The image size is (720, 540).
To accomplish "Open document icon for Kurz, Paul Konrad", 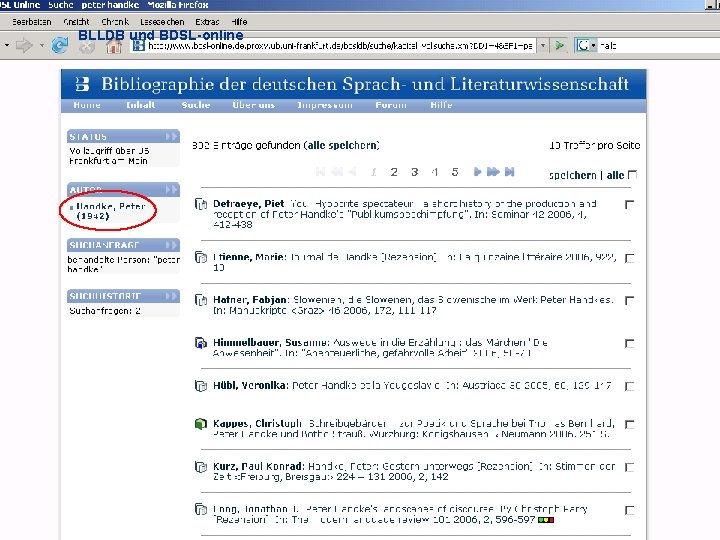I will (201, 467).
